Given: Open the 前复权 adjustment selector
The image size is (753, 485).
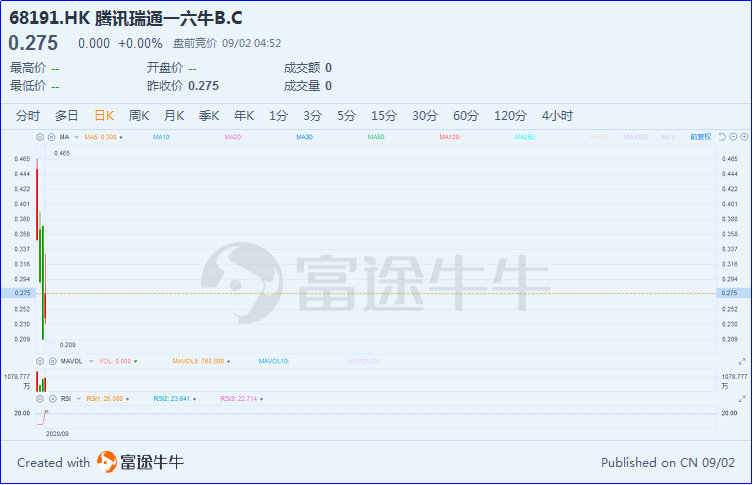Looking at the screenshot, I should pos(701,137).
